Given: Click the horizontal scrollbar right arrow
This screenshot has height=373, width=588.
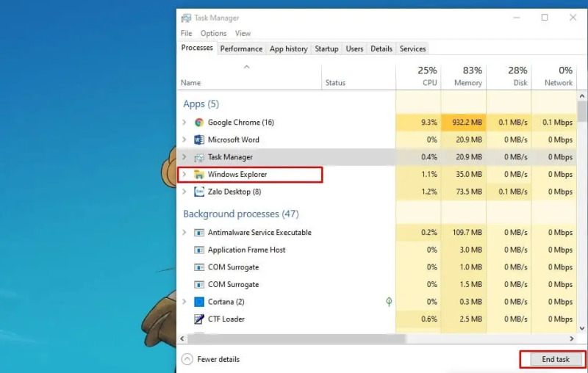Looking at the screenshot, I should pyautogui.click(x=572, y=338).
